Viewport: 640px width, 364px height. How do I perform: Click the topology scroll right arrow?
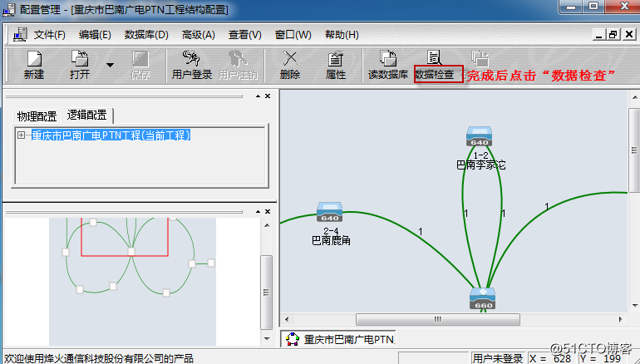pos(621,319)
